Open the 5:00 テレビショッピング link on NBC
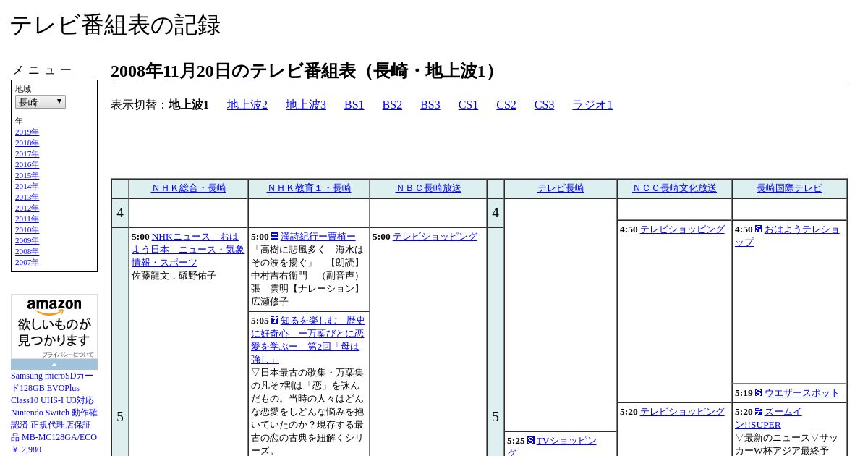The height and width of the screenshot is (456, 868). click(435, 237)
